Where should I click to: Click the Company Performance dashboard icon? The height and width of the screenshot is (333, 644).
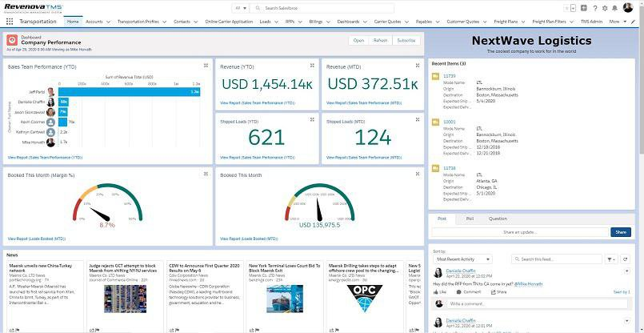tap(12, 40)
